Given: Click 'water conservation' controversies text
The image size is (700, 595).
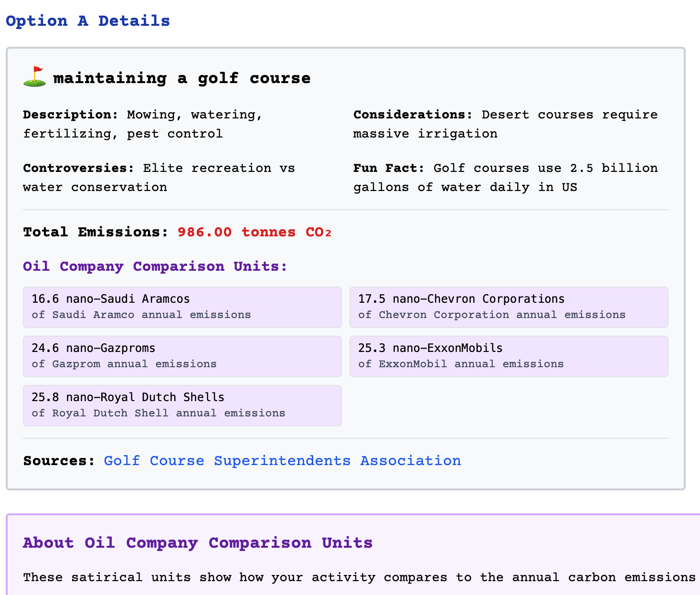Looking at the screenshot, I should (x=95, y=187).
